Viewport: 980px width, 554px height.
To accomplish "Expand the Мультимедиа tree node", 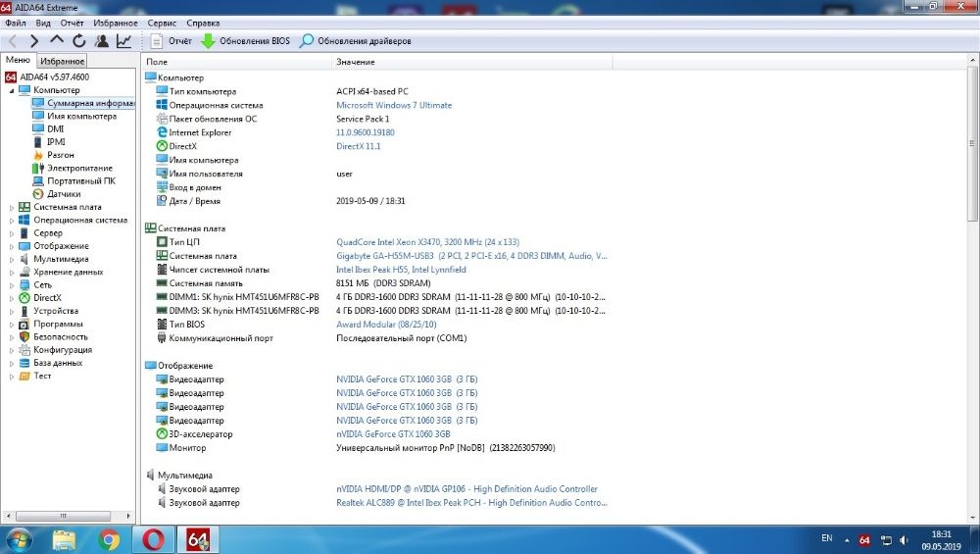I will point(11,260).
